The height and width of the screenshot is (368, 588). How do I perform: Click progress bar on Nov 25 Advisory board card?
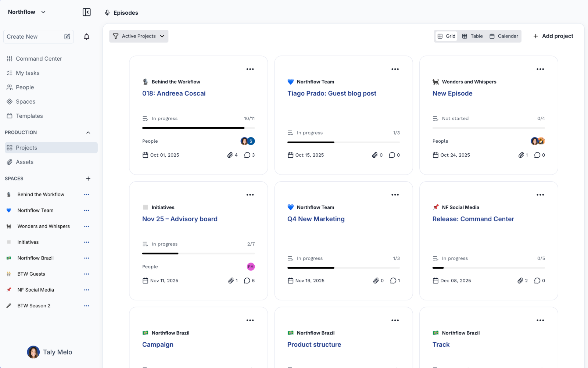[198, 254]
